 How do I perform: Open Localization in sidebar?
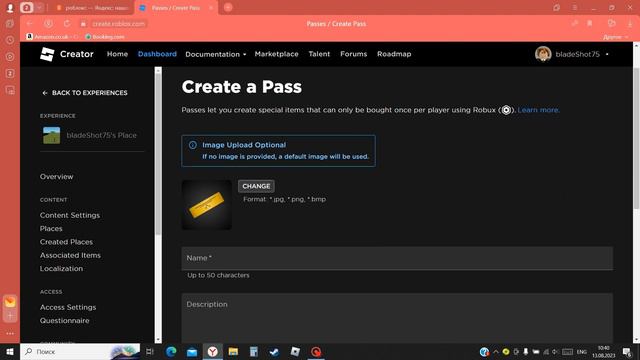[61, 269]
